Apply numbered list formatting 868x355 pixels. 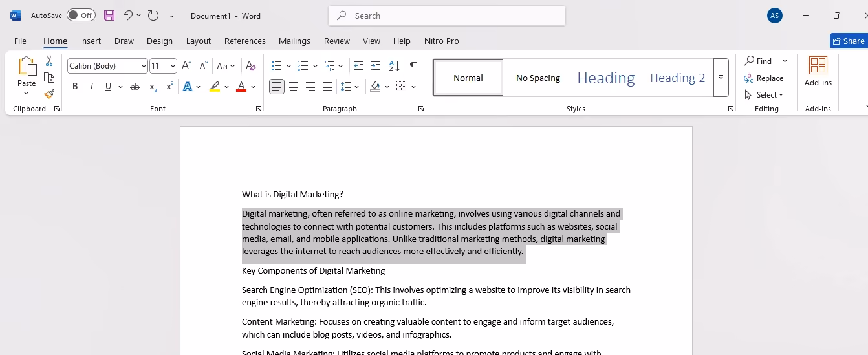pyautogui.click(x=303, y=66)
